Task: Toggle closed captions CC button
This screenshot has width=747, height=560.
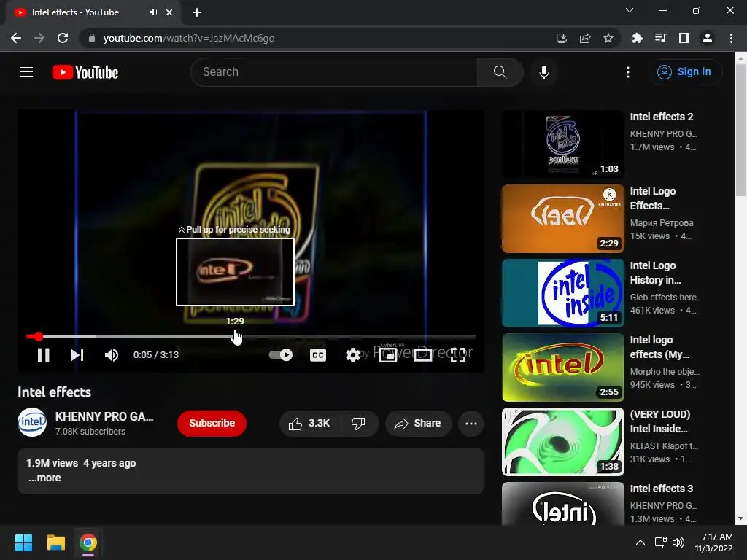Action: (318, 355)
